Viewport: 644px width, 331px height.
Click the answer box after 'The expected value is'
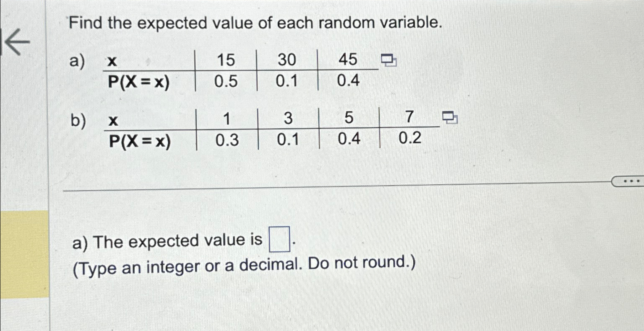[x=279, y=239]
